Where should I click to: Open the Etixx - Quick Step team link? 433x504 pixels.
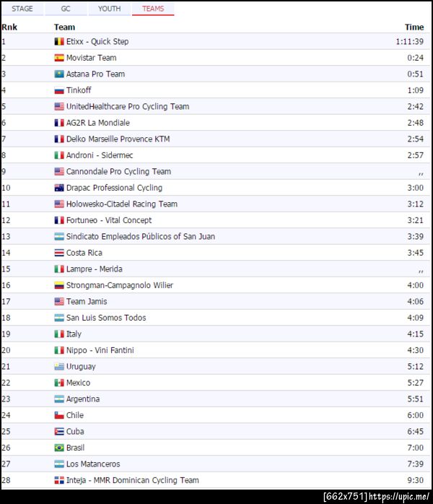[x=97, y=42]
